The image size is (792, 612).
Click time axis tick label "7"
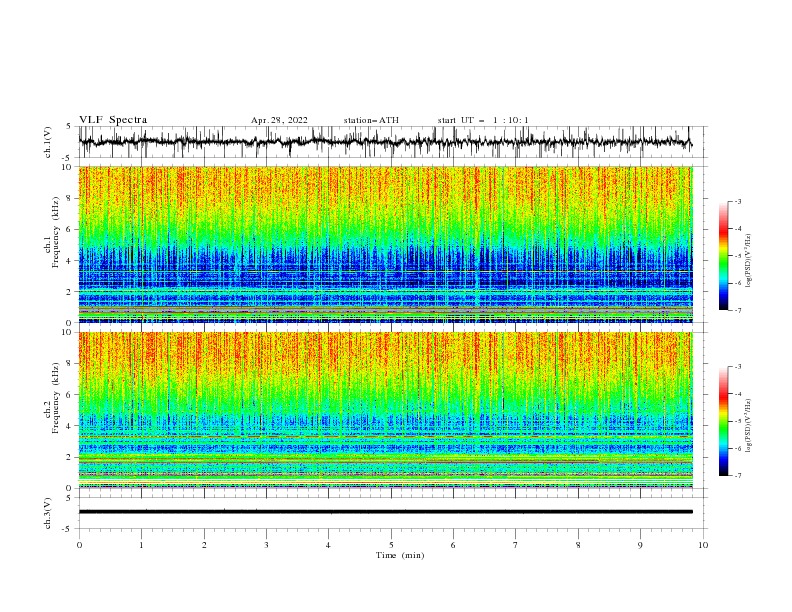pyautogui.click(x=516, y=545)
